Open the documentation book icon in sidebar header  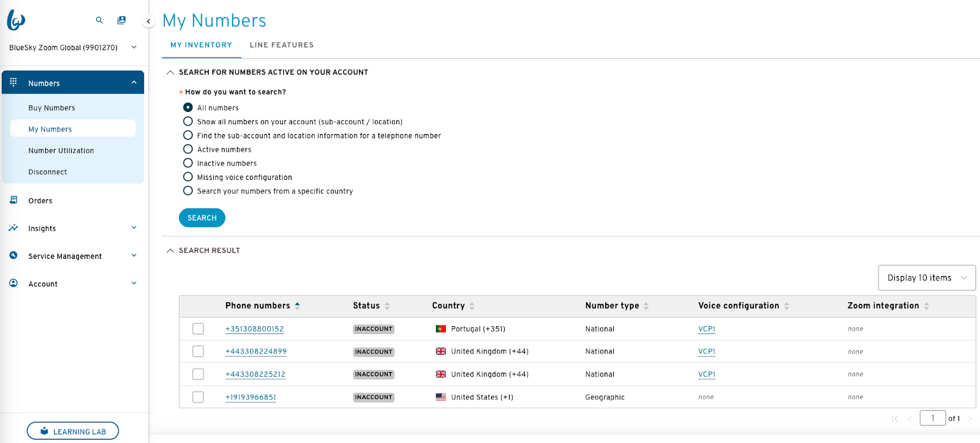(121, 20)
